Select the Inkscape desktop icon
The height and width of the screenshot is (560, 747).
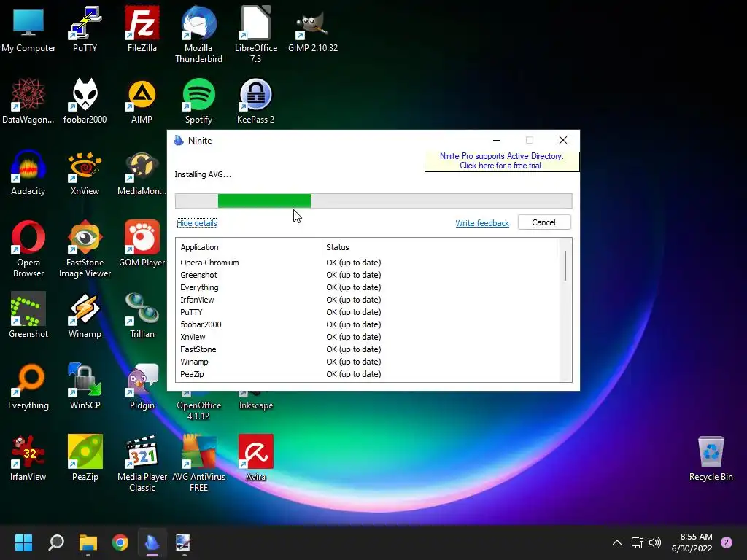pyautogui.click(x=256, y=402)
